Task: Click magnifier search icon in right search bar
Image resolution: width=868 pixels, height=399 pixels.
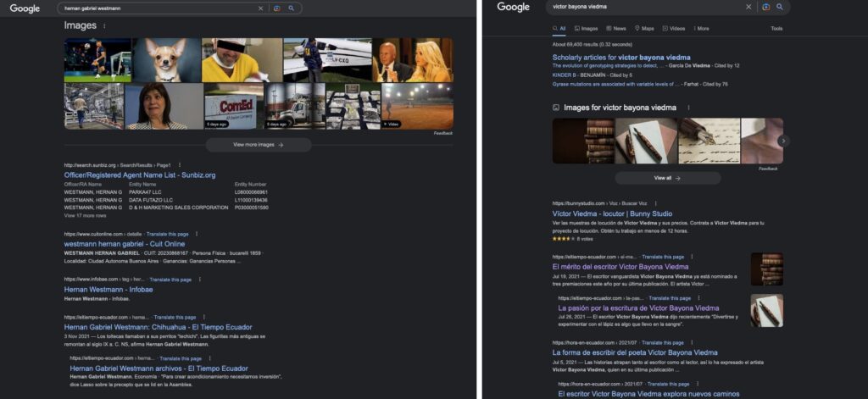Action: [x=779, y=7]
